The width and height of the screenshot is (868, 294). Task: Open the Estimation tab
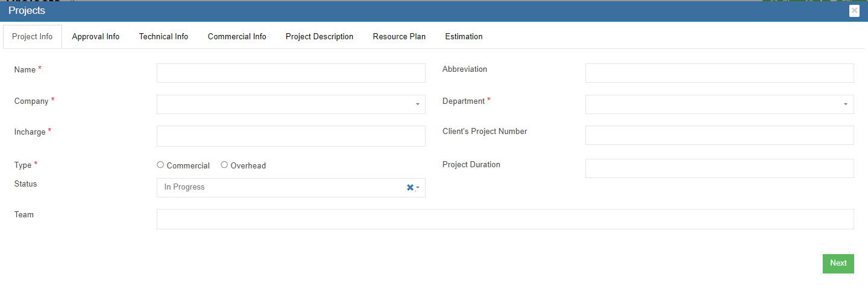pos(464,37)
